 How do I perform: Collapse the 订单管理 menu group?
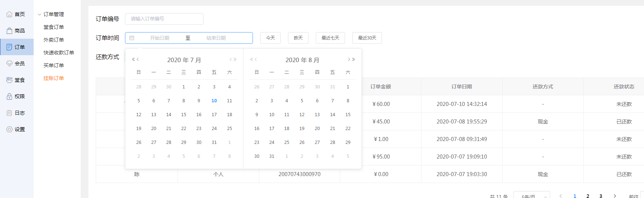click(39, 15)
